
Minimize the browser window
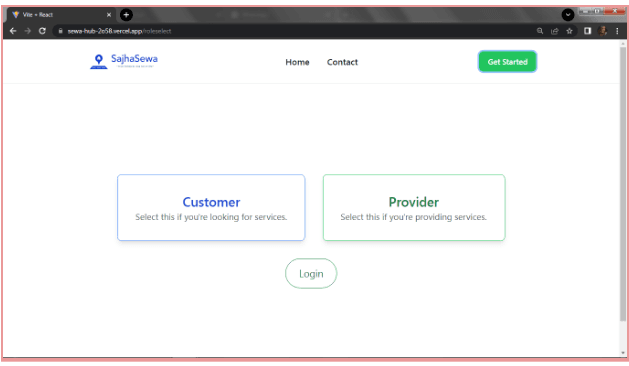point(584,11)
